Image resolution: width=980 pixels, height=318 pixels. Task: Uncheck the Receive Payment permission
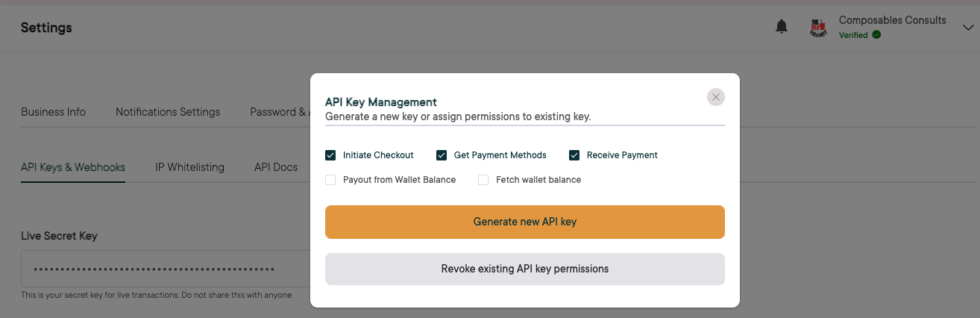574,155
